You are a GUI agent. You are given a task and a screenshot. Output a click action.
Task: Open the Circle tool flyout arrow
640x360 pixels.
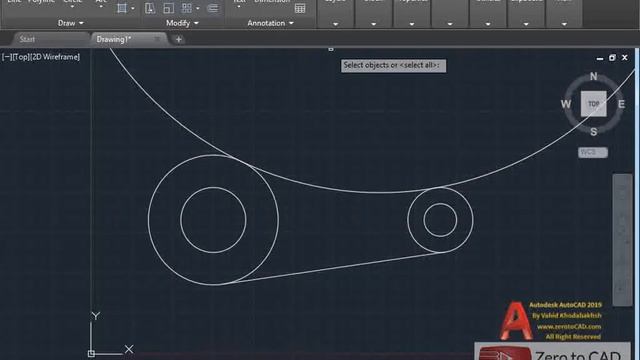click(x=73, y=7)
